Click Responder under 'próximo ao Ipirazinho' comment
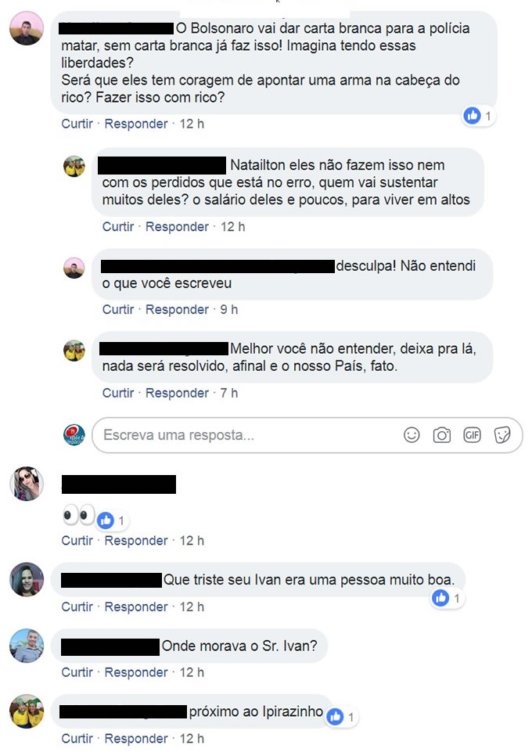 [x=136, y=738]
